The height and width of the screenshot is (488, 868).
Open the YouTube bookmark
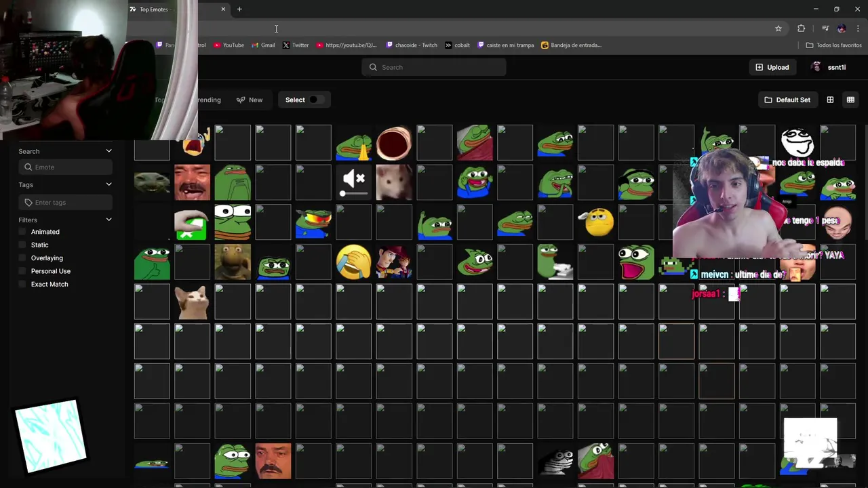229,45
